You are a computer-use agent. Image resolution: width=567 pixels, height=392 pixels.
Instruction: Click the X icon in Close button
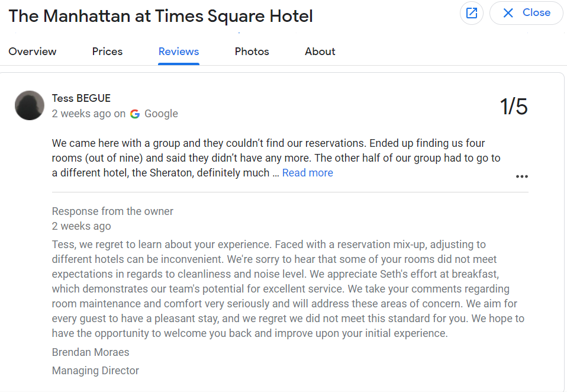(x=508, y=13)
